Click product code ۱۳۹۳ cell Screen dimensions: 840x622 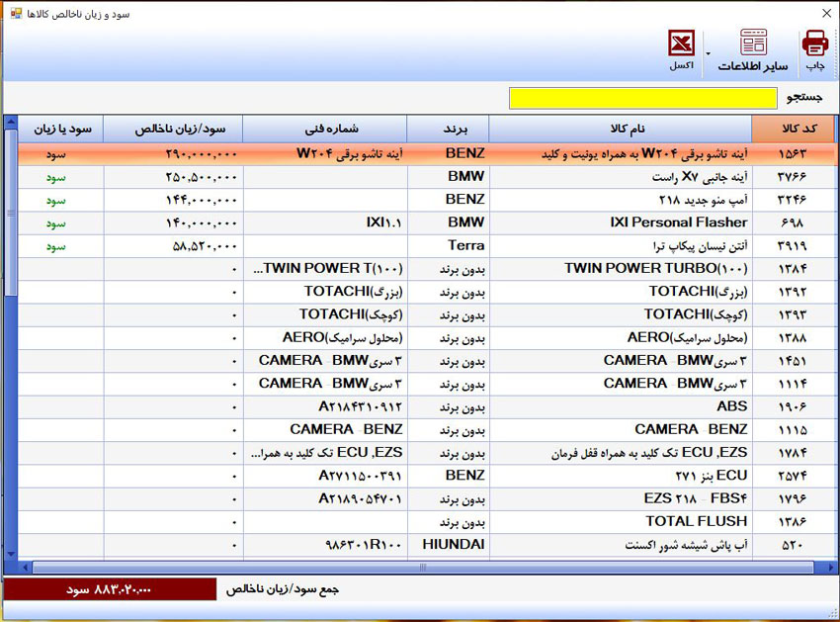pyautogui.click(x=793, y=315)
